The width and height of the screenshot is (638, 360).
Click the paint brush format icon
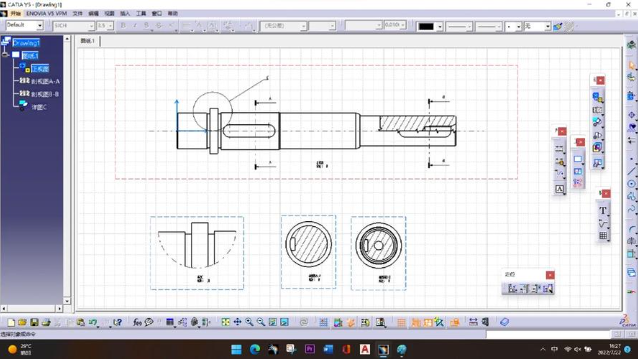557,26
